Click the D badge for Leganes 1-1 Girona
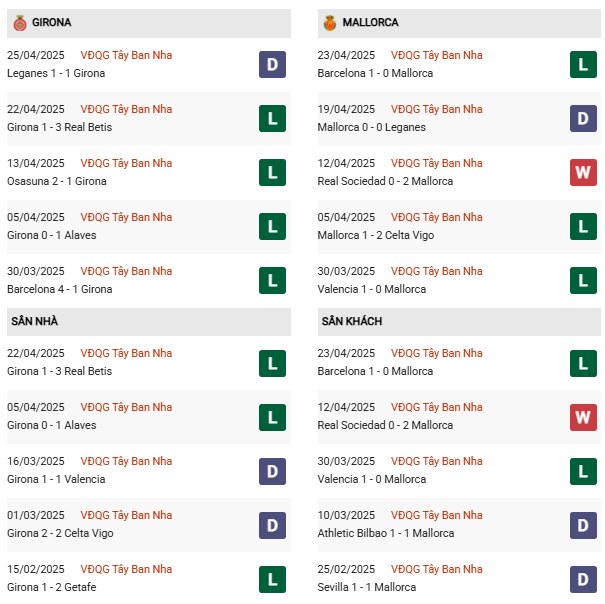The width and height of the screenshot is (605, 604). click(272, 64)
